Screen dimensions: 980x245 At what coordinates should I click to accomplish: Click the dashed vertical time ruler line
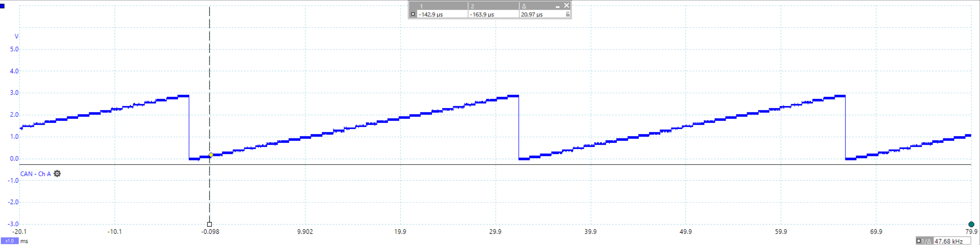tap(209, 95)
